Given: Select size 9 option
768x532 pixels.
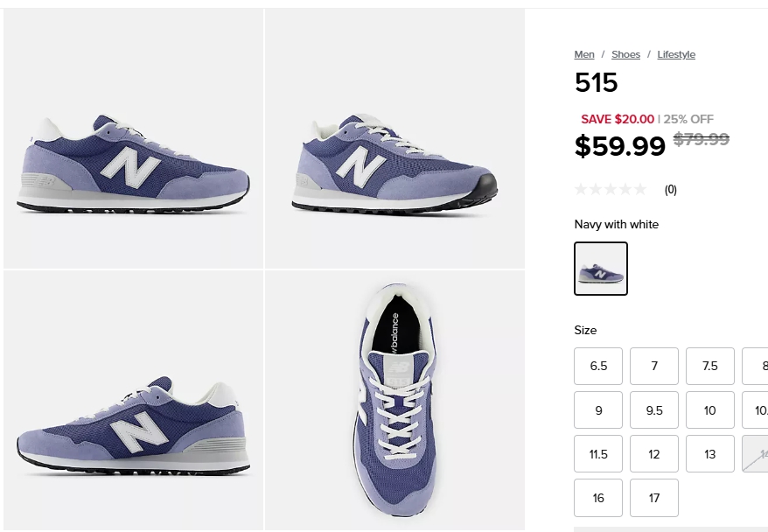Looking at the screenshot, I should [x=598, y=409].
